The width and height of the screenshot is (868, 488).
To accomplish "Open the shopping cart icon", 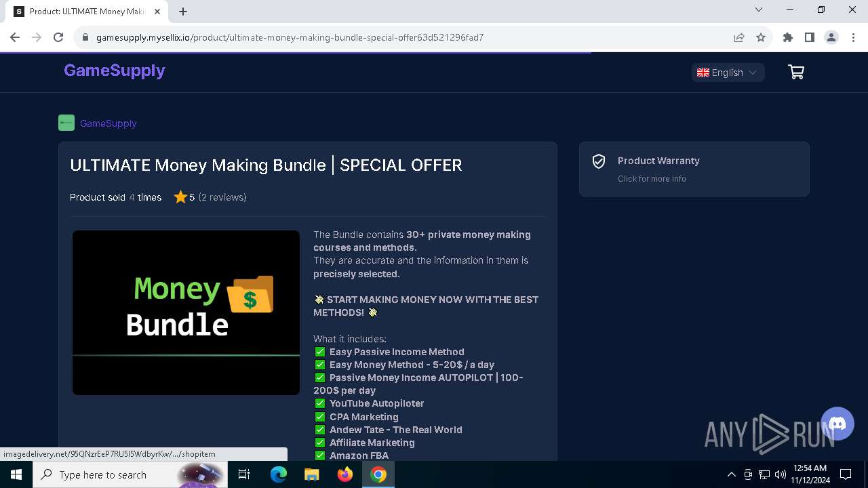I will [x=796, y=72].
